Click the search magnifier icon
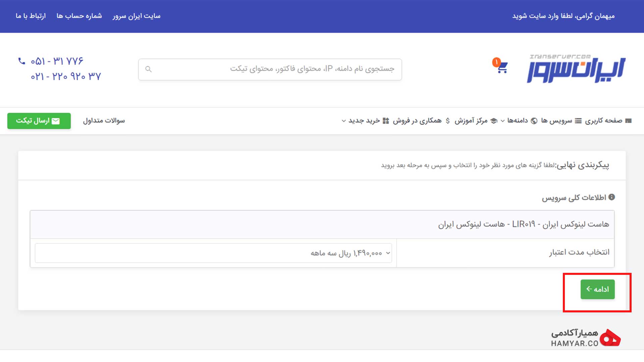This screenshot has height=362, width=644. tap(149, 69)
